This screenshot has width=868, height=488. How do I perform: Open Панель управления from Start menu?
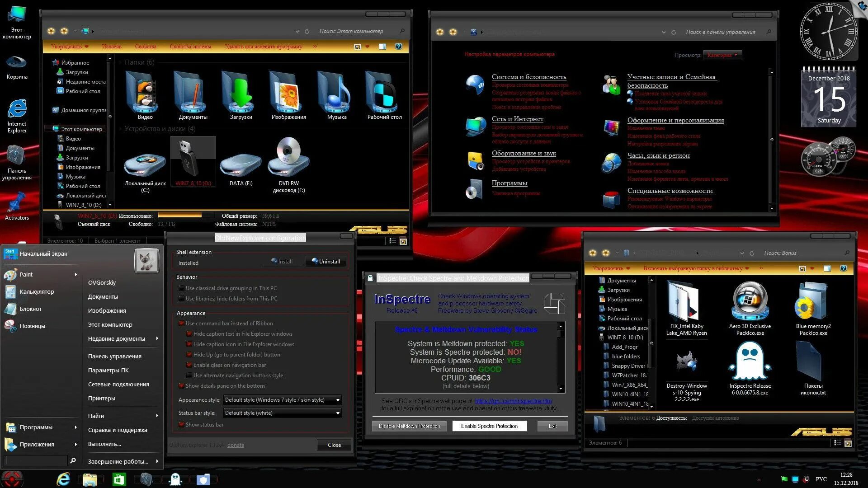(x=115, y=356)
